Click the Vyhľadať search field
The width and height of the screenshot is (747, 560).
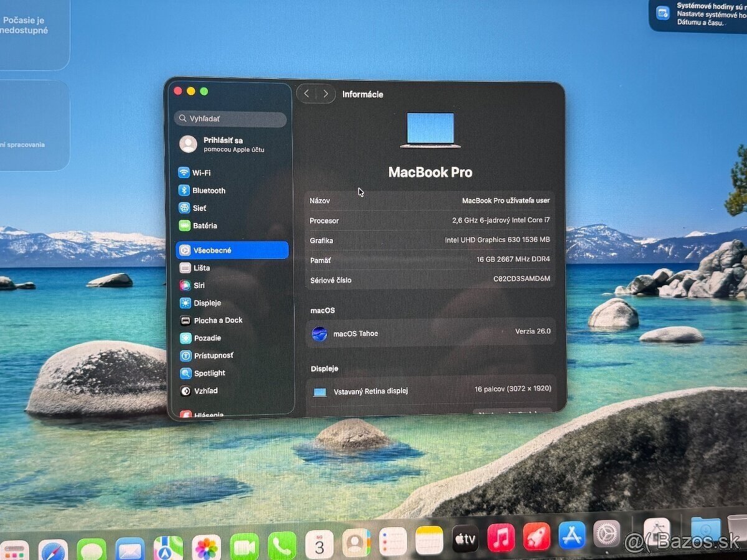(x=230, y=119)
